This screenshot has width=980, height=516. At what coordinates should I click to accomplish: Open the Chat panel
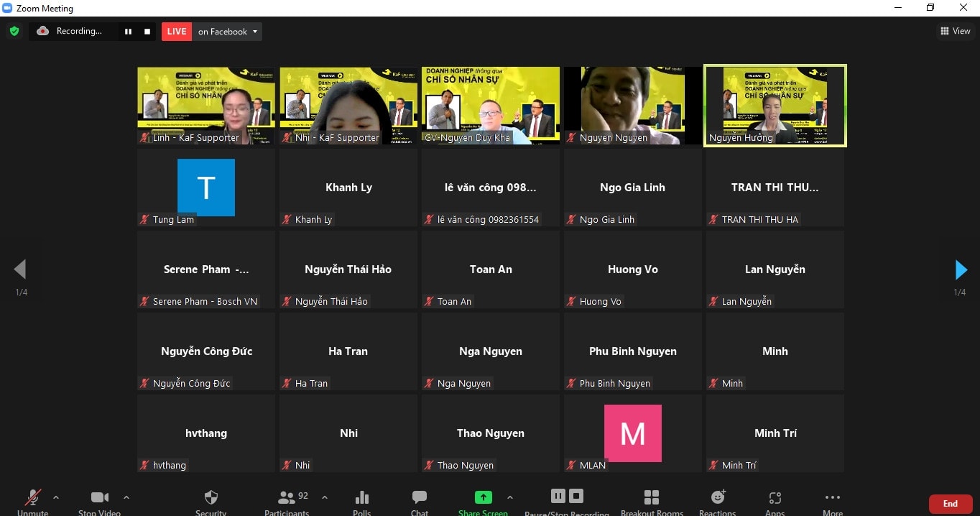point(420,502)
